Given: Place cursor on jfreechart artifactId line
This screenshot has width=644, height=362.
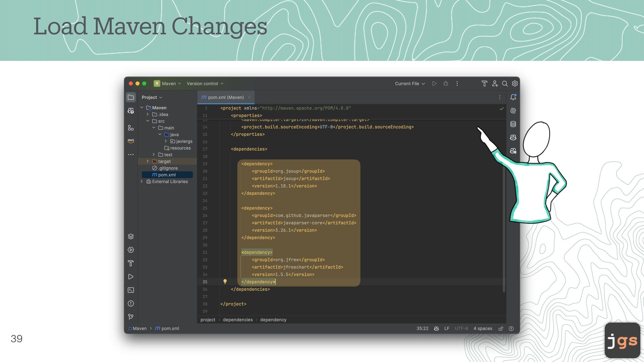Looking at the screenshot, I should pyautogui.click(x=297, y=267).
